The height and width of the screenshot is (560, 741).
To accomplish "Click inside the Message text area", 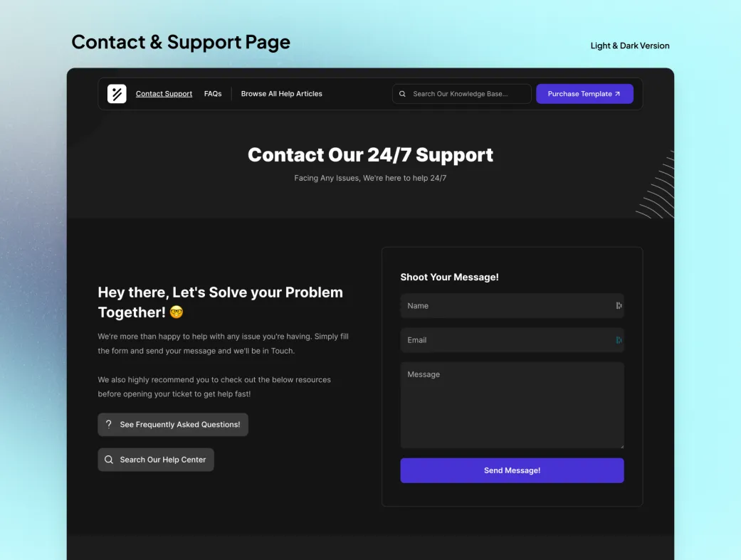I will coord(513,405).
